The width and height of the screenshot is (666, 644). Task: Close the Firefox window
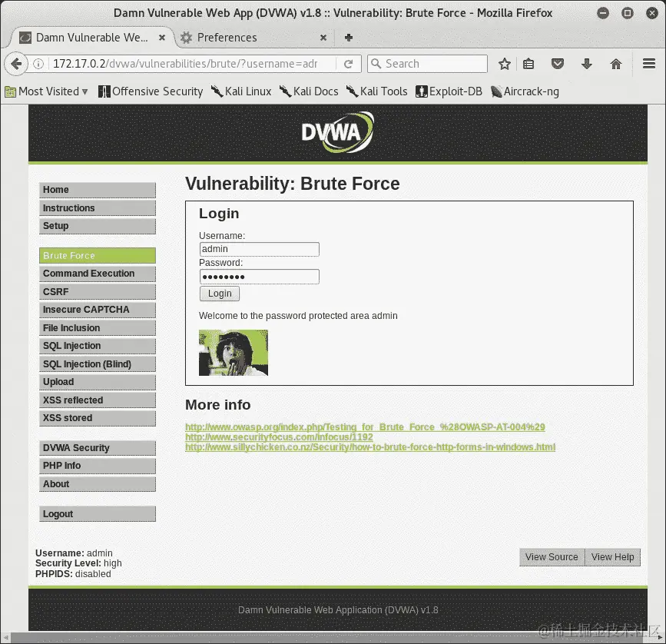click(652, 13)
